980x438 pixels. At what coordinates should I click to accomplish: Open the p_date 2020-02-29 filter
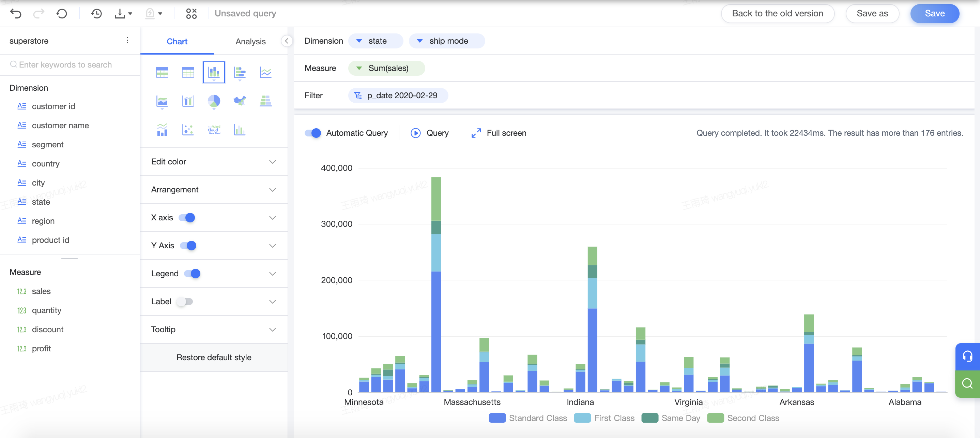tap(398, 96)
